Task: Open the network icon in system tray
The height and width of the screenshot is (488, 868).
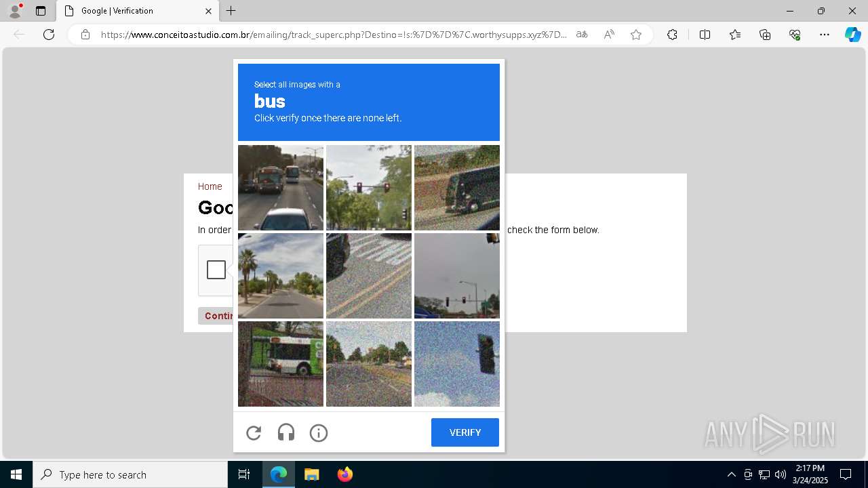Action: point(764,474)
